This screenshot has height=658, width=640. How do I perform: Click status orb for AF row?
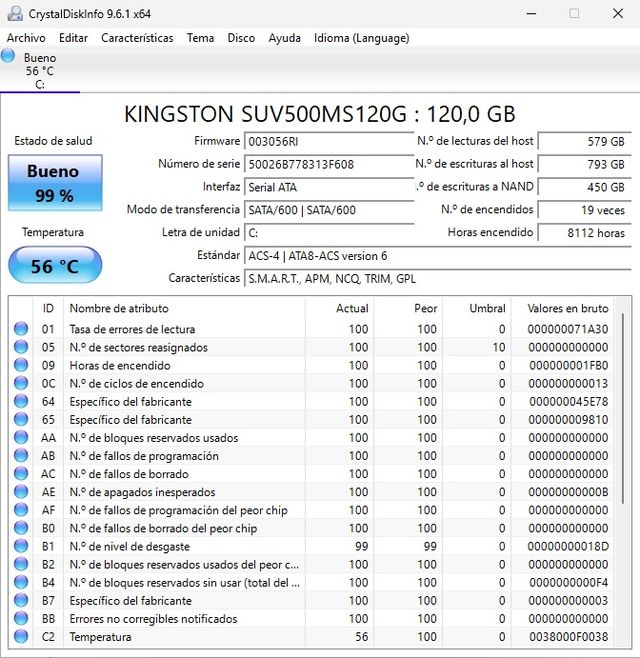(x=21, y=509)
